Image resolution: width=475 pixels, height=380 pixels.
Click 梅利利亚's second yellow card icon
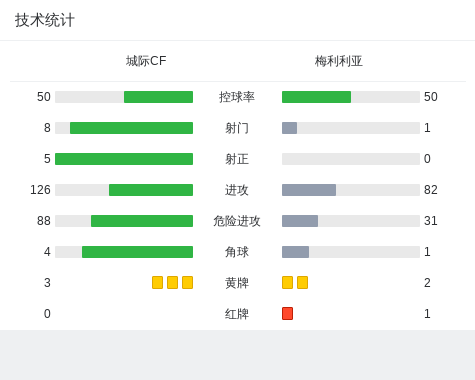(302, 283)
